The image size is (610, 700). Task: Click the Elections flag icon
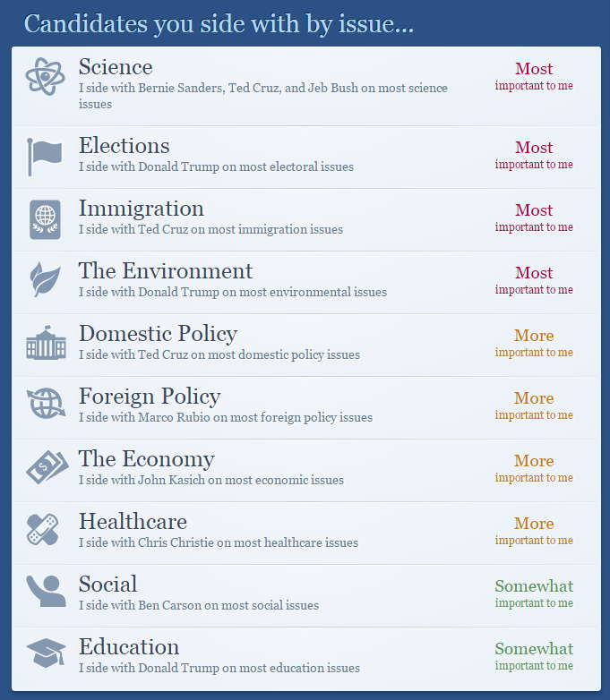[x=45, y=157]
